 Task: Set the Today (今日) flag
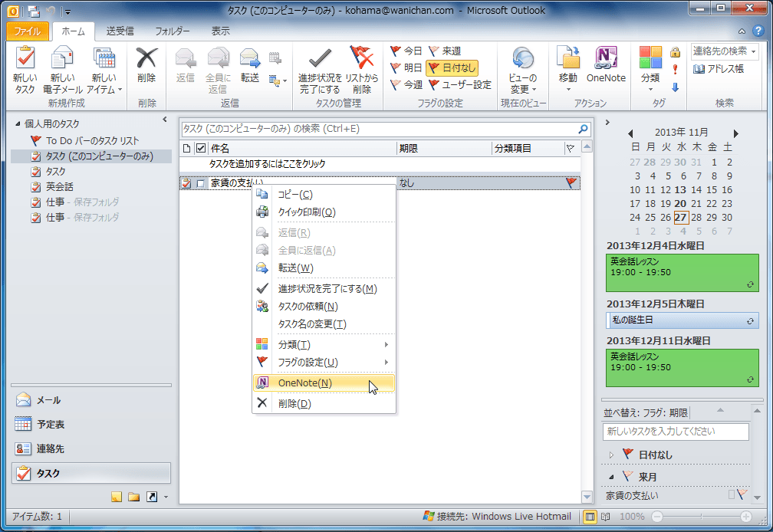click(406, 51)
